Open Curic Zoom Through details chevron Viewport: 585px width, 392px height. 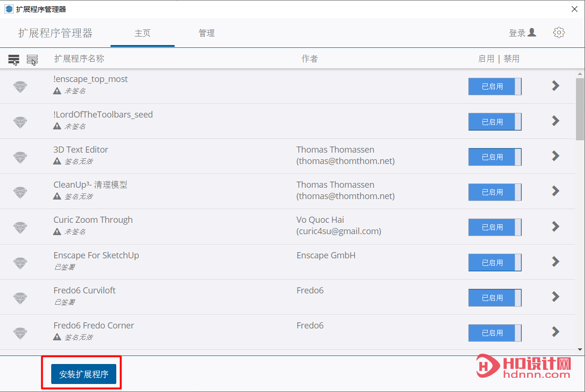556,227
